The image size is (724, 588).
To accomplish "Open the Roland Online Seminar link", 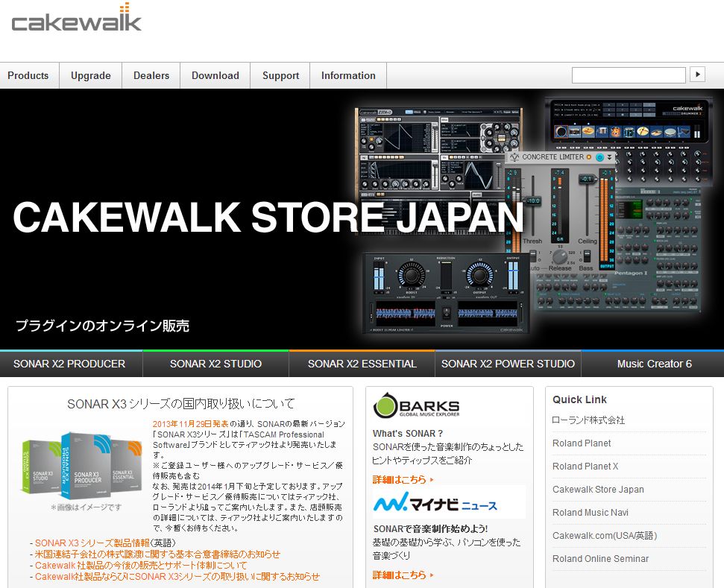I will (600, 559).
